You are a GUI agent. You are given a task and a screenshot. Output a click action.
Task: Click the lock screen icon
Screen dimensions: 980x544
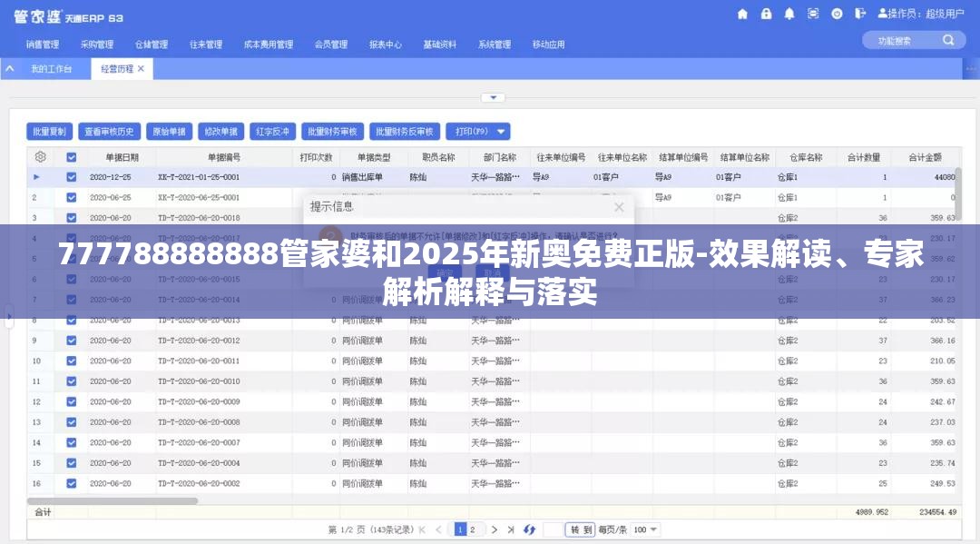(766, 14)
